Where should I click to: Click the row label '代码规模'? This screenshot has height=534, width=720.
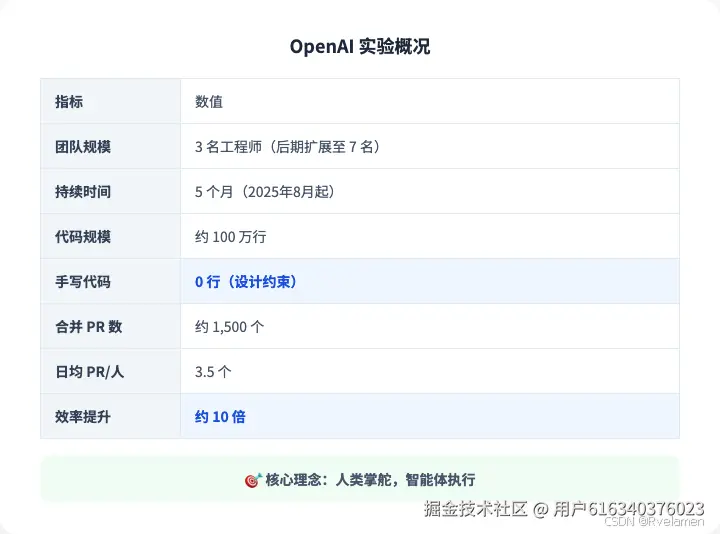pos(83,236)
